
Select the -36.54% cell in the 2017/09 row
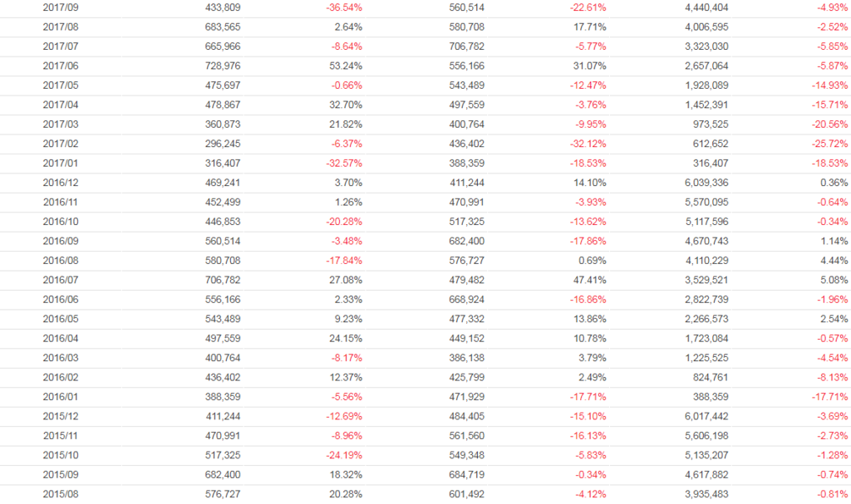pyautogui.click(x=342, y=7)
